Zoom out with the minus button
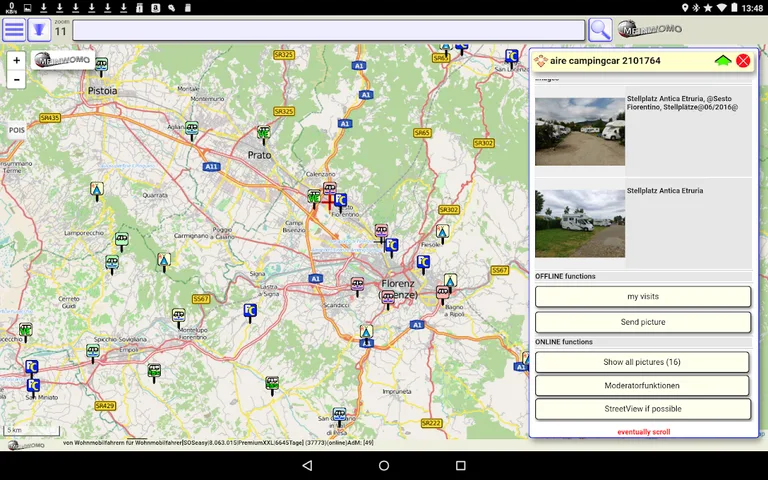The image size is (768, 480). [16, 79]
